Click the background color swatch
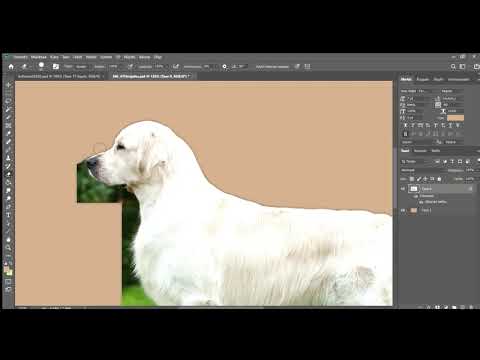Viewport: 480px width, 360px height. (x=10, y=273)
